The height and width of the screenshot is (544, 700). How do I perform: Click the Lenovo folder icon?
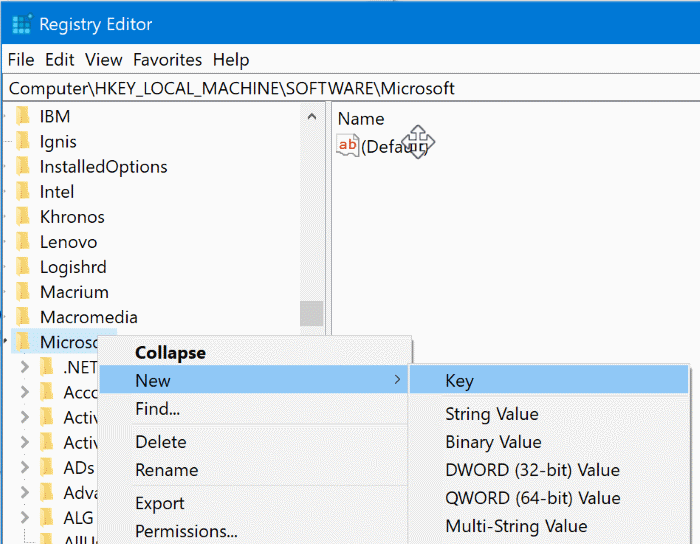tap(23, 241)
